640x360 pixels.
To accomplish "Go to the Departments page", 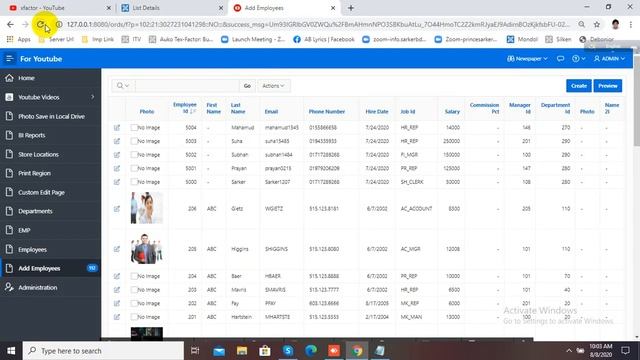I will (35, 211).
